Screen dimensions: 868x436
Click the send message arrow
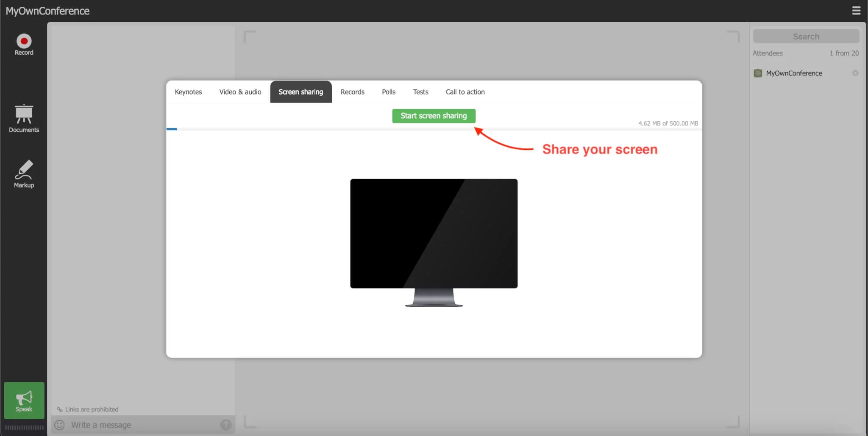point(225,425)
